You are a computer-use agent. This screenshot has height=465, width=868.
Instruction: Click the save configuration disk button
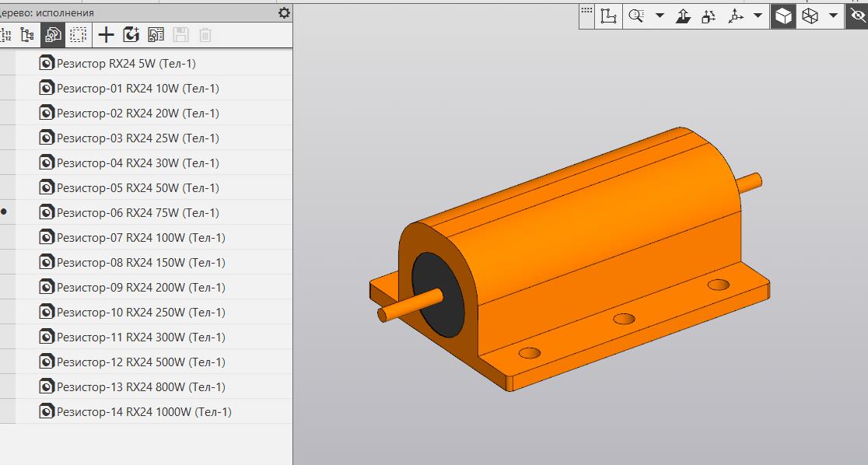coord(180,35)
